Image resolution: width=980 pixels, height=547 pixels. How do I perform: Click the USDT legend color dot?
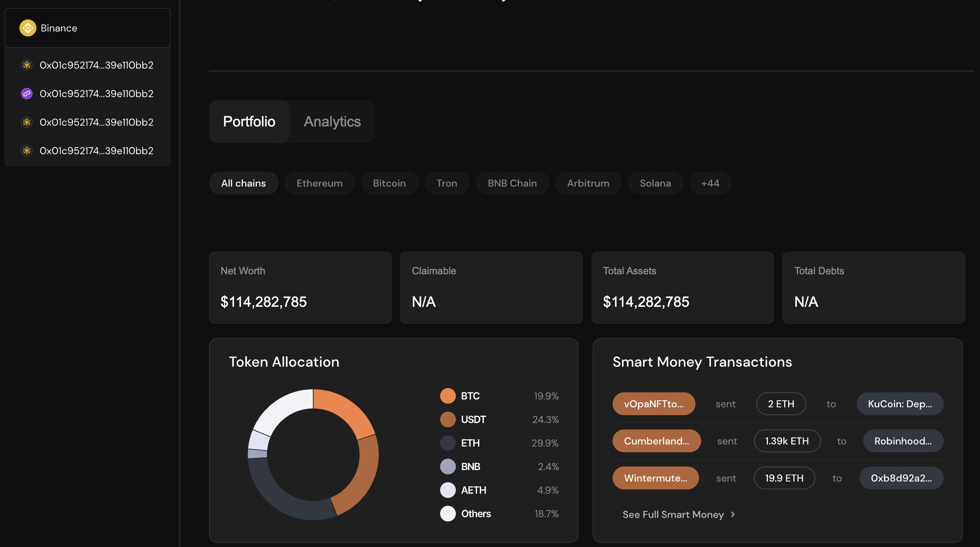448,419
